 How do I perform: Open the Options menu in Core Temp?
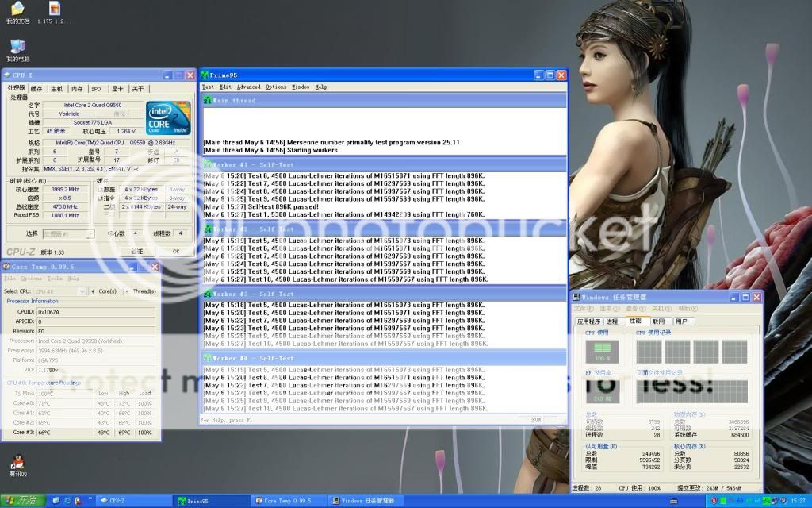pyautogui.click(x=32, y=279)
